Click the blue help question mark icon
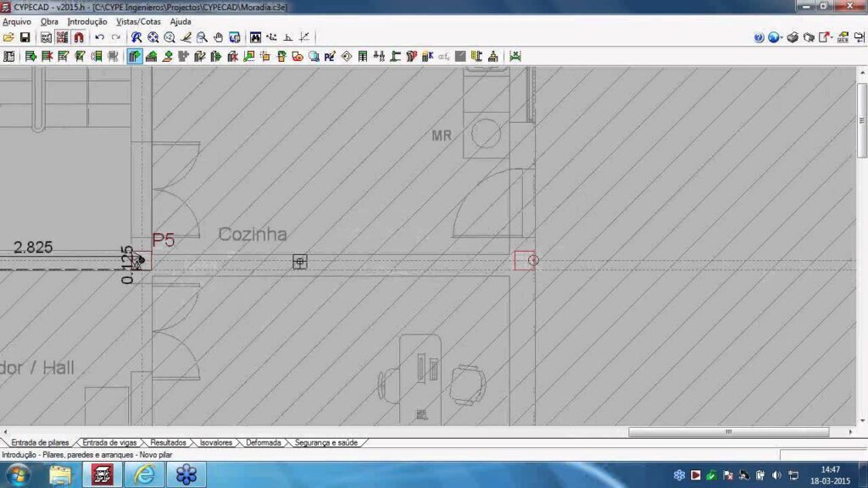Viewport: 868px width, 488px height. tap(759, 37)
